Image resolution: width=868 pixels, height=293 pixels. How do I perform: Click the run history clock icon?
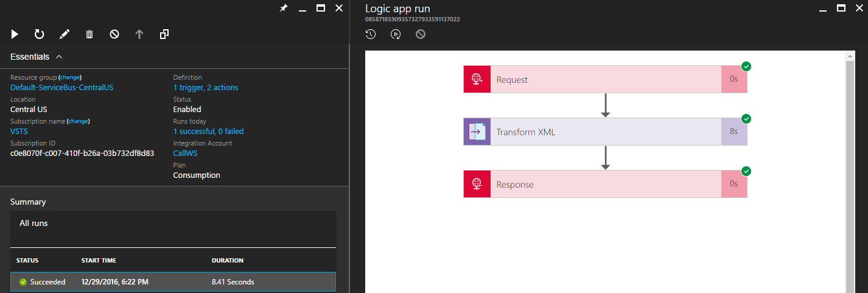371,35
